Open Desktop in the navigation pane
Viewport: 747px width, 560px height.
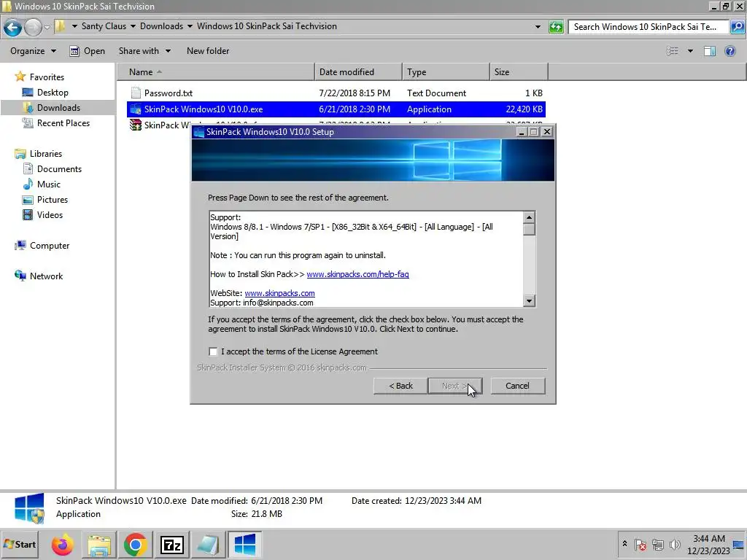click(x=53, y=93)
